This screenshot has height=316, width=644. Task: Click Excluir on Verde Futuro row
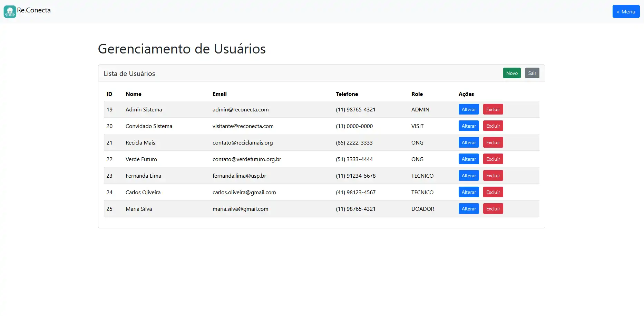[493, 159]
